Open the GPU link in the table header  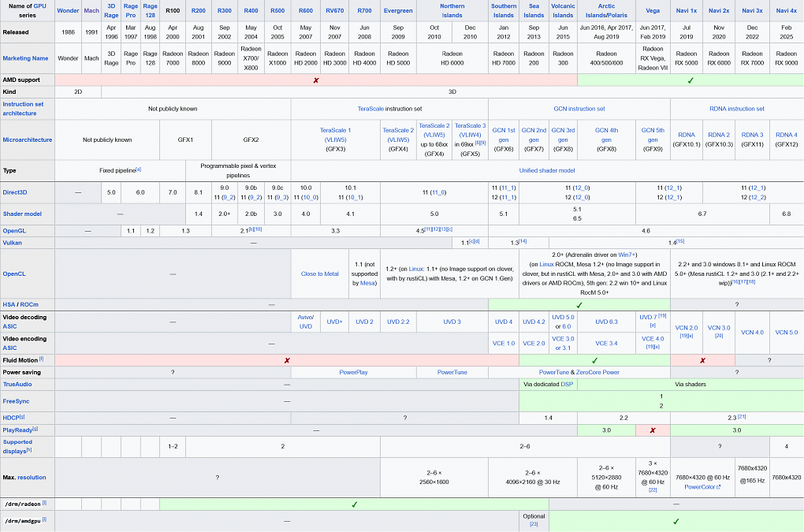pos(39,6)
